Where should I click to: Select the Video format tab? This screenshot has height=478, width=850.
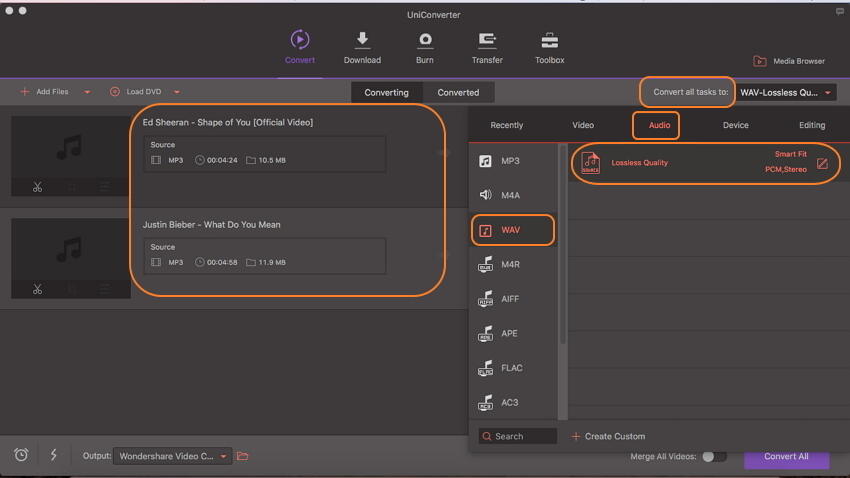(583, 125)
